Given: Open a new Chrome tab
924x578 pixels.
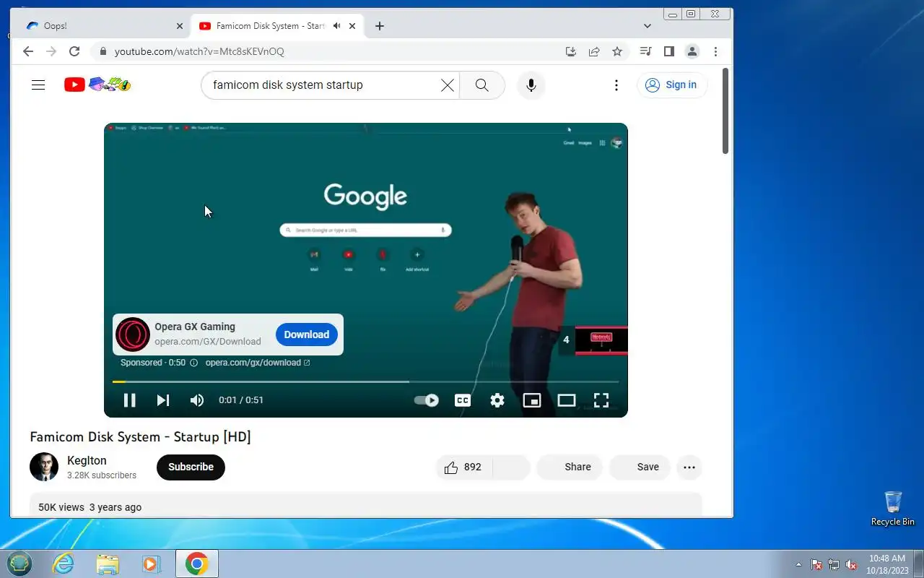Looking at the screenshot, I should (x=380, y=26).
